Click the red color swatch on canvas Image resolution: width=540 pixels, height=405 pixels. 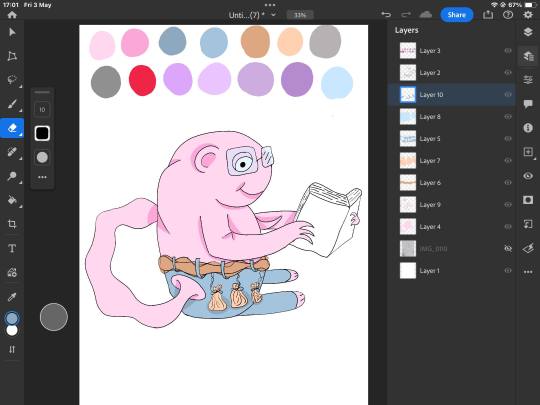point(142,81)
